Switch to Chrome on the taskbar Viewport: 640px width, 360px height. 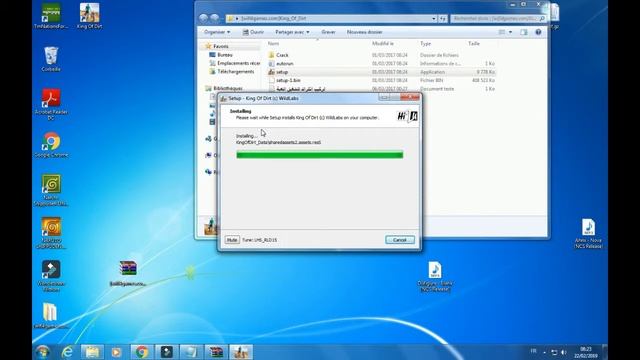click(142, 352)
